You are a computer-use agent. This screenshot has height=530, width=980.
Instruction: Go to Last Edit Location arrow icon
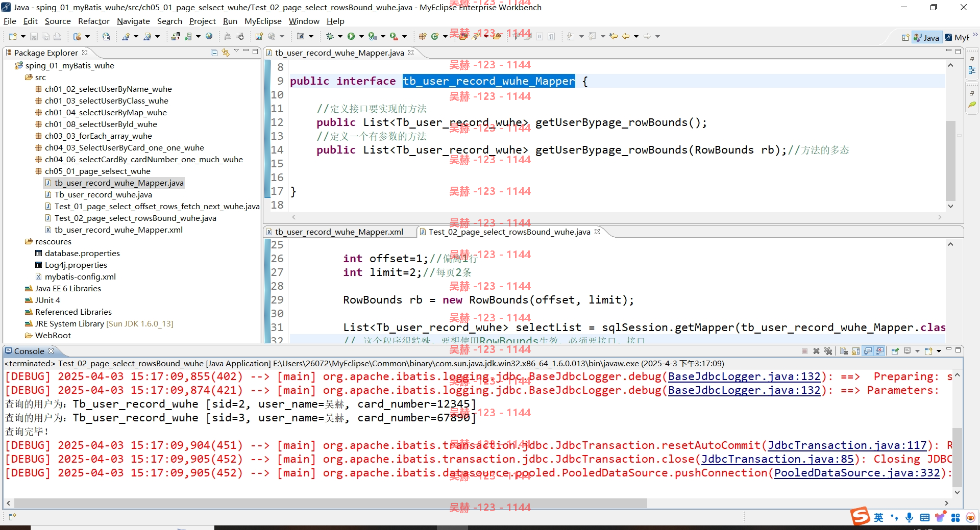(x=614, y=36)
